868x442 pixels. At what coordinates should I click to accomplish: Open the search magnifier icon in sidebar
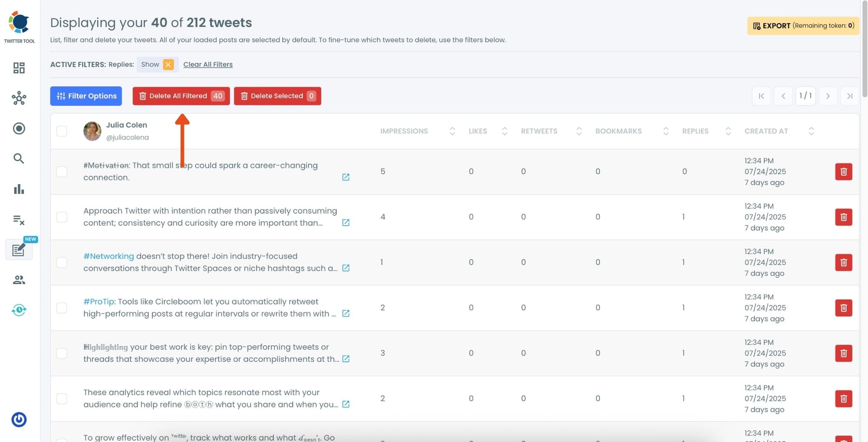click(19, 159)
